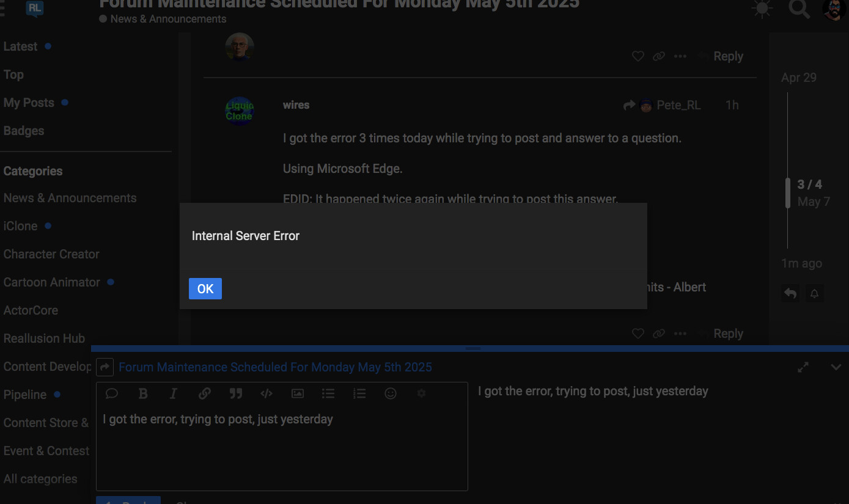This screenshot has height=504, width=849.
Task: Open the Latest sidebar item
Action: point(20,46)
